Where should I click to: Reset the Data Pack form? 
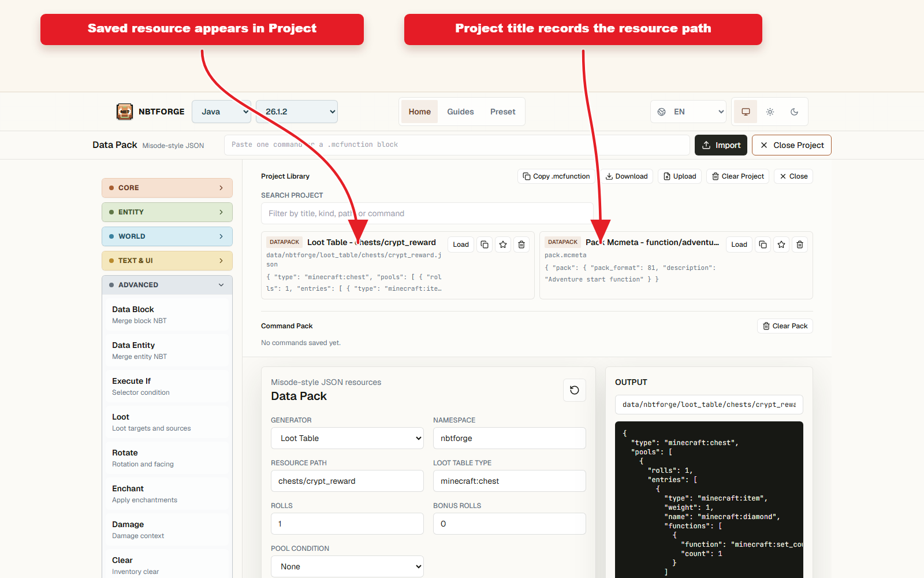(x=575, y=390)
